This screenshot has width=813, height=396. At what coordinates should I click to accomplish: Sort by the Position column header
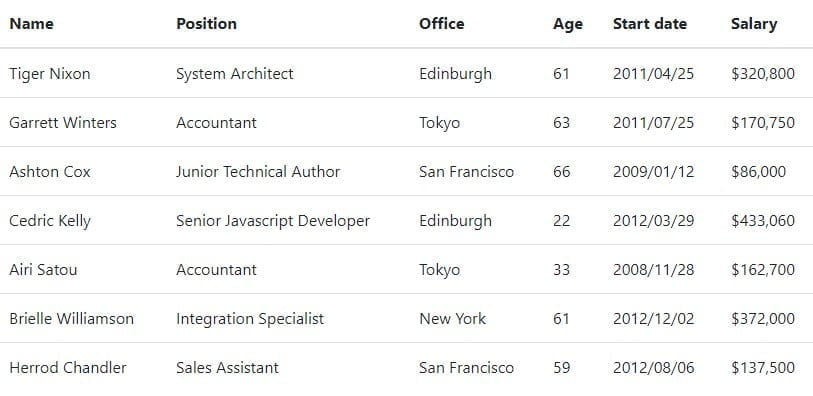point(206,24)
